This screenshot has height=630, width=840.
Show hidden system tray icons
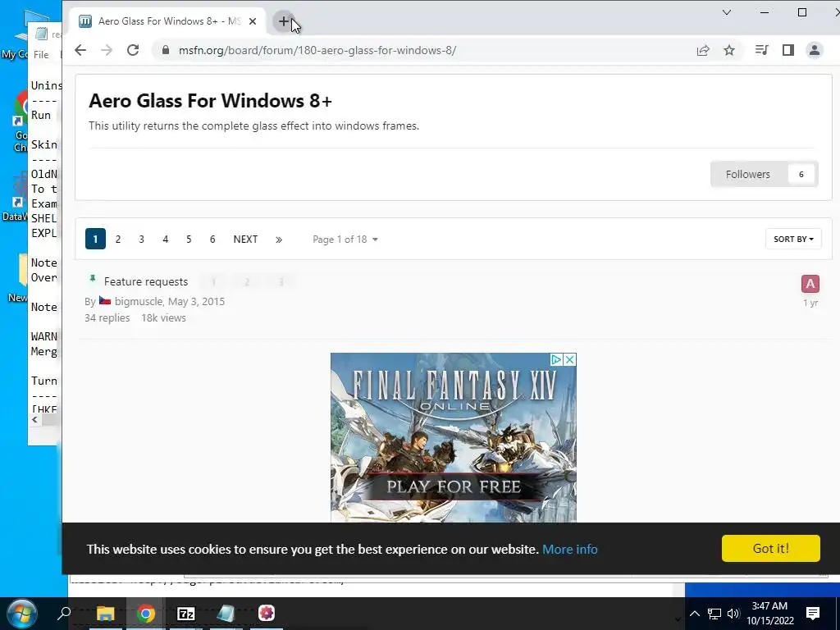click(x=694, y=614)
